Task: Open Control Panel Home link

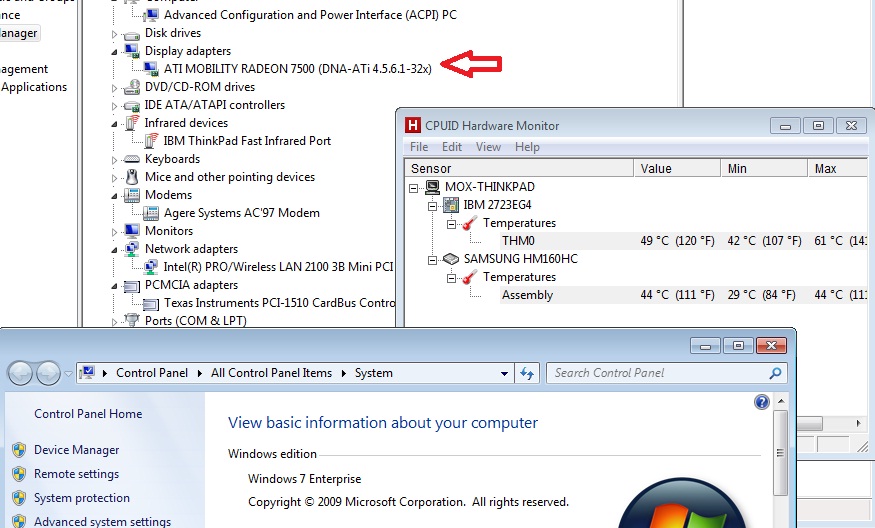Action: 88,414
